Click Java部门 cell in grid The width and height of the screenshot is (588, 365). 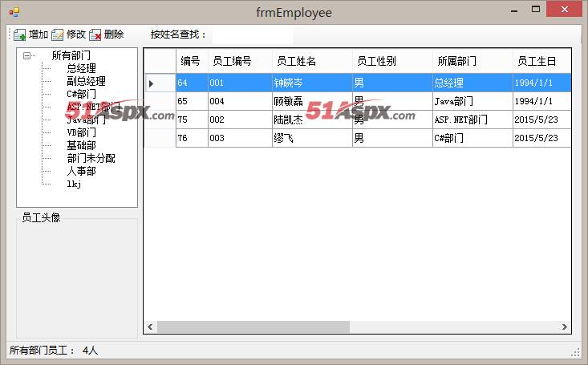(472, 101)
